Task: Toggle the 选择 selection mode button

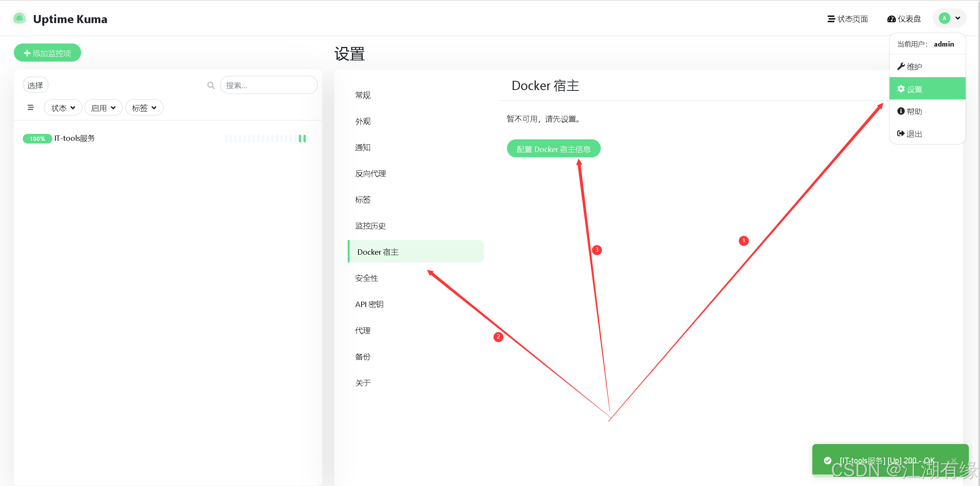Action: pyautogui.click(x=35, y=85)
